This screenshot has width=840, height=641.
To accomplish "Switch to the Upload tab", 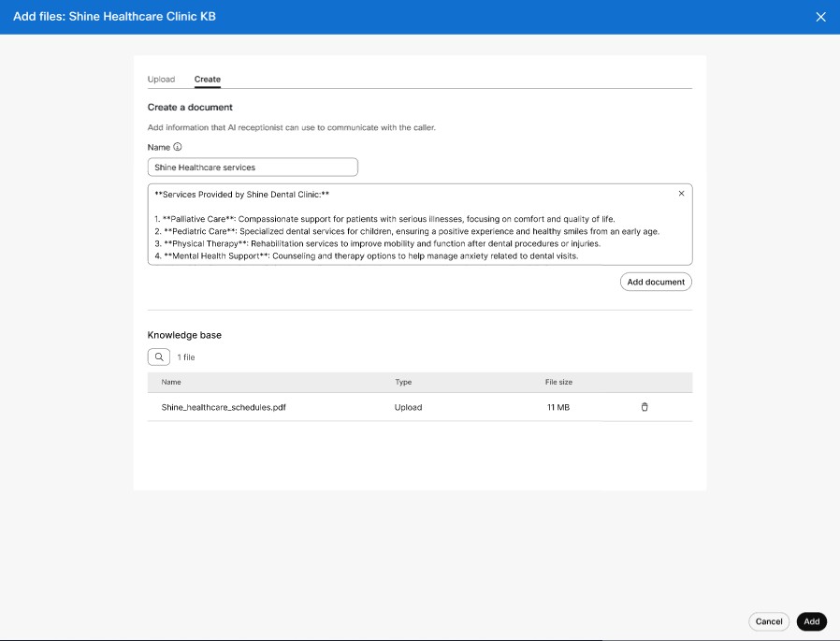I will [x=161, y=80].
